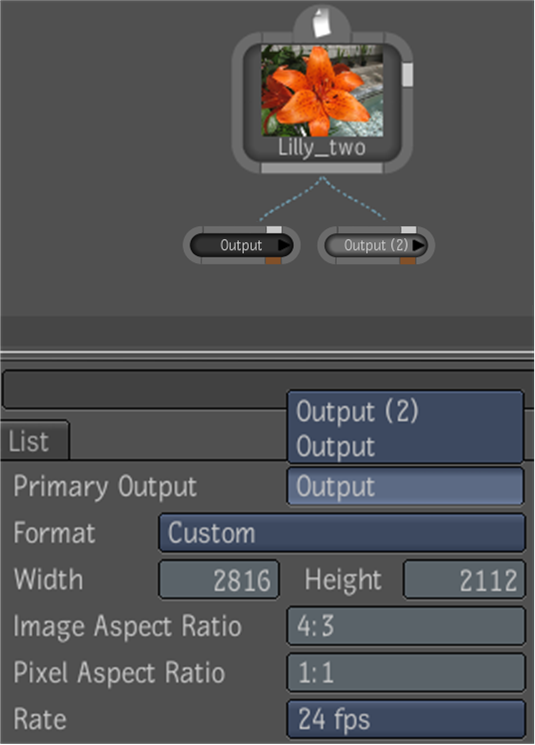Click the note icon above Lilly_two node

pos(322,23)
